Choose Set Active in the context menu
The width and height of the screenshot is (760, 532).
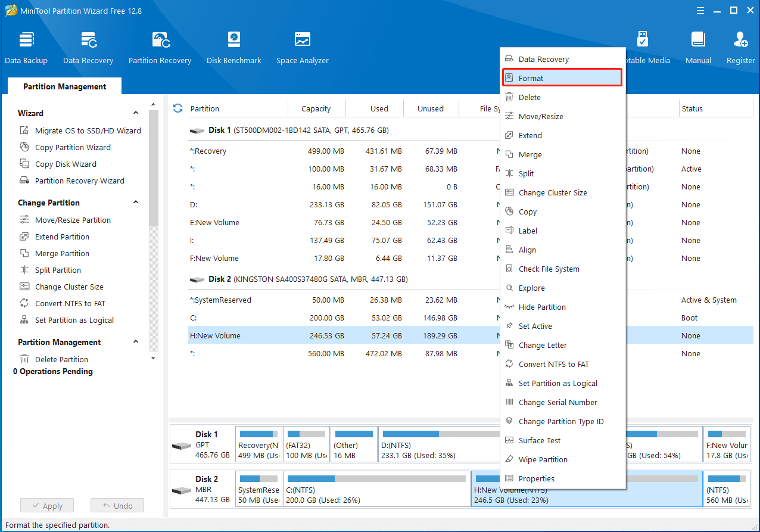562,326
